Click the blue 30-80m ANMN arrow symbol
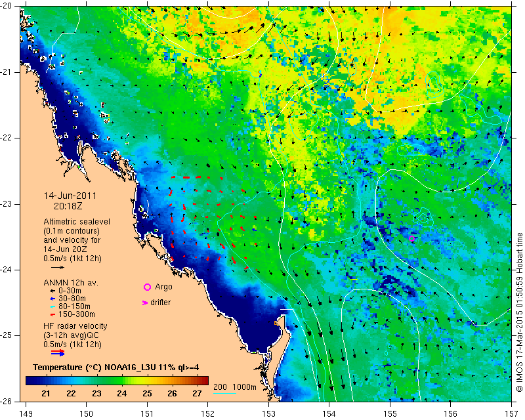This screenshot has width=525, height=420. click(52, 299)
